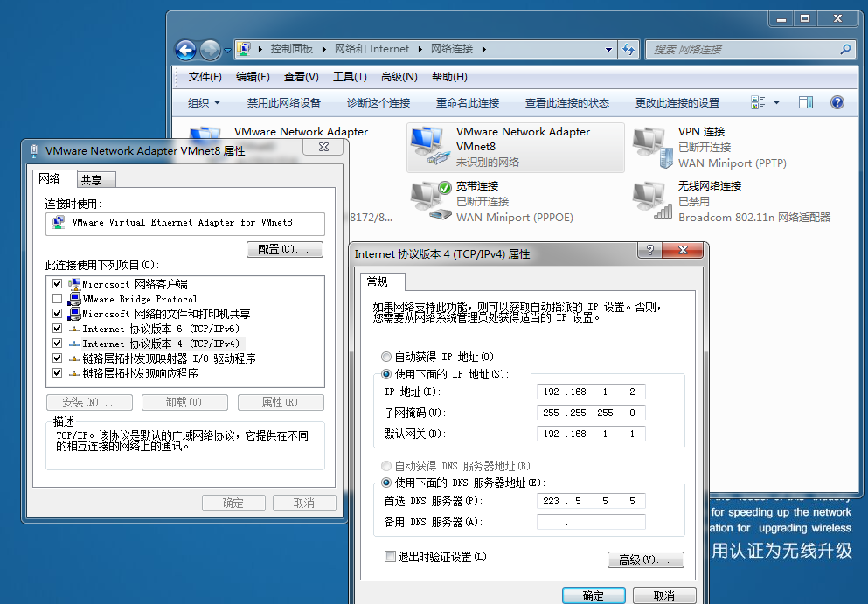Click the 首选 DNS 服务器 input field
Viewport: 868px width, 604px height.
pos(591,501)
